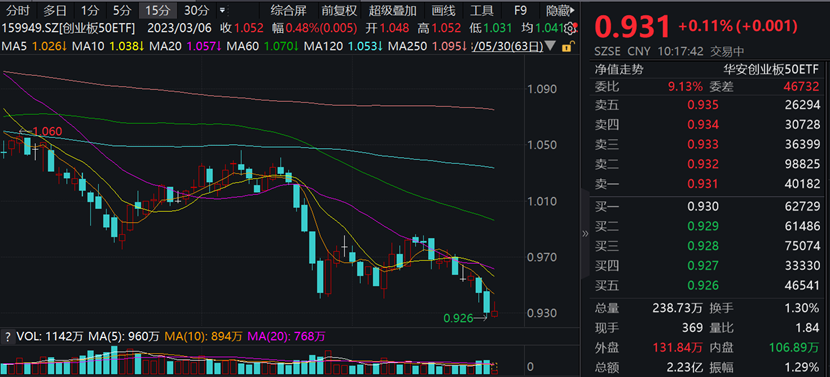Click the 超级叠加 overlay button
The image size is (830, 377).
[393, 10]
